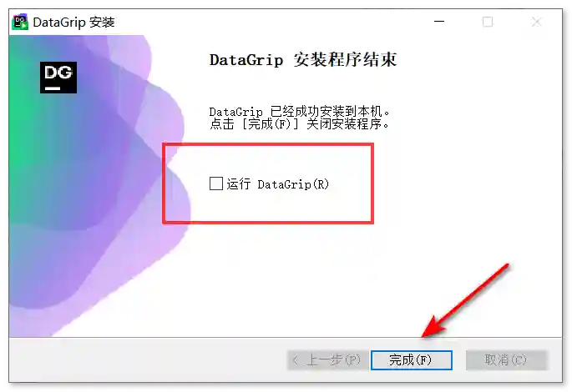Image resolution: width=572 pixels, height=392 pixels.
Task: Click the greyed-out close X button
Action: point(537,22)
